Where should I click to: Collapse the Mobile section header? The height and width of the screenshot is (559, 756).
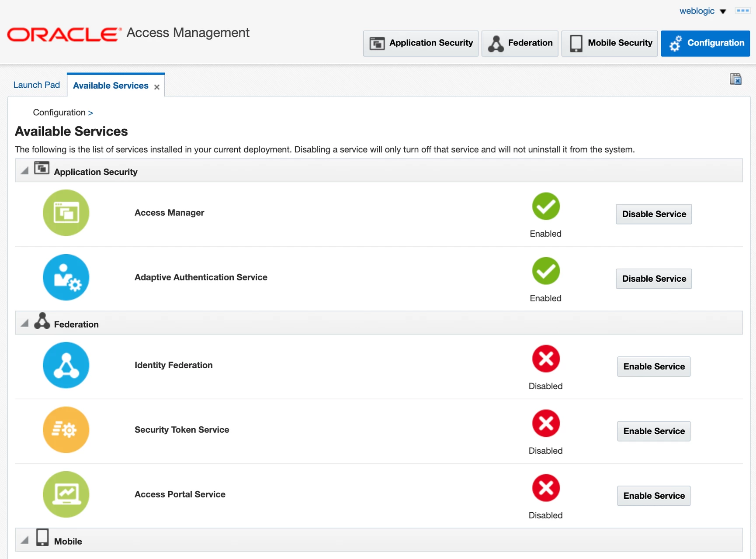point(25,540)
